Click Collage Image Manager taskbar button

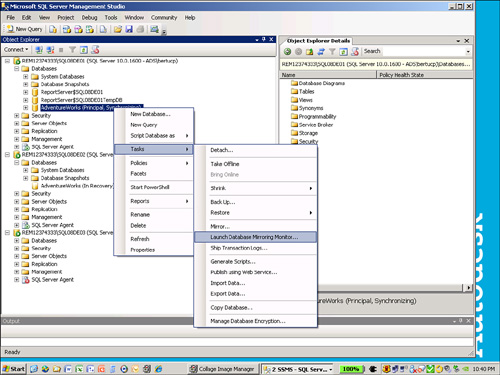pyautogui.click(x=222, y=369)
